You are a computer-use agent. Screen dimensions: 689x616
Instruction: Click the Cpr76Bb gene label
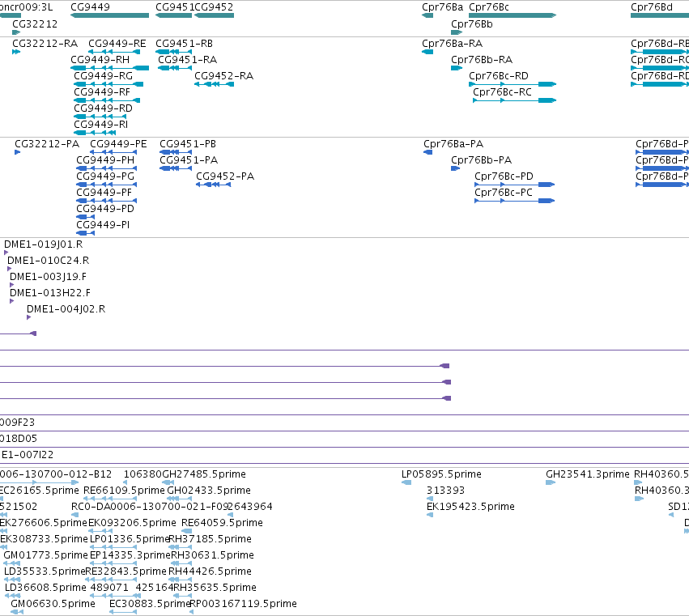[472, 24]
